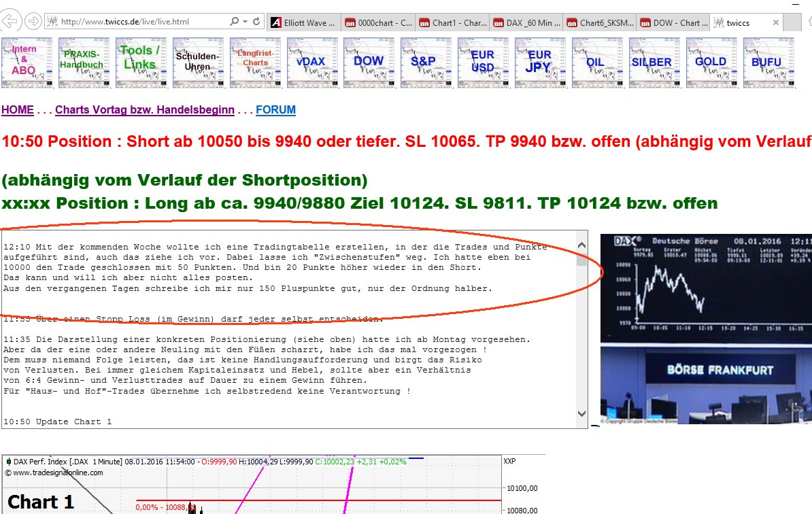Open the FORUM link
The image size is (812, 514).
(275, 109)
